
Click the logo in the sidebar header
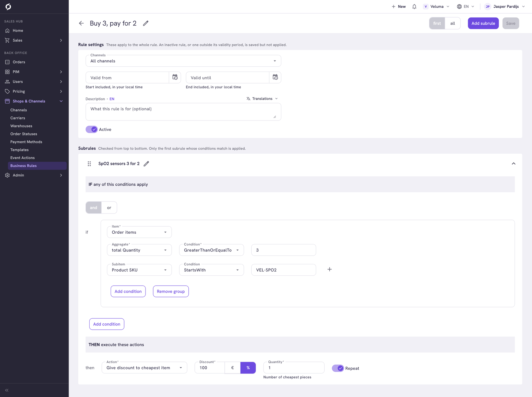pyautogui.click(x=8, y=6)
